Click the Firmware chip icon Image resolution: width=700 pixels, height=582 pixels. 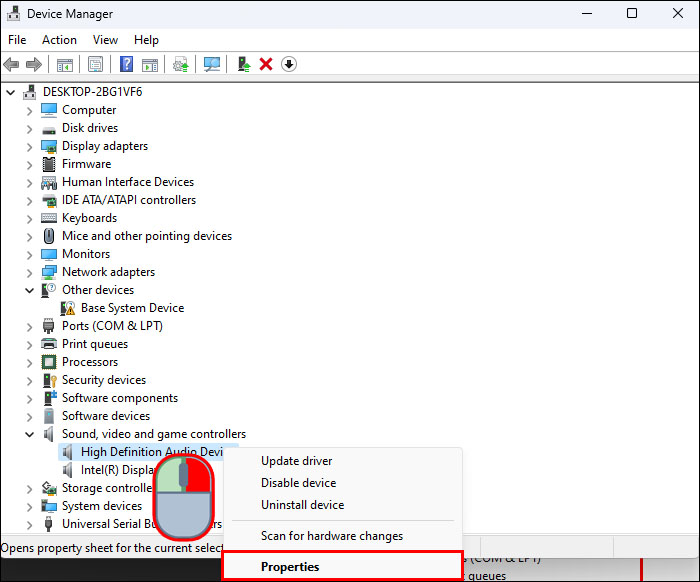click(x=49, y=164)
